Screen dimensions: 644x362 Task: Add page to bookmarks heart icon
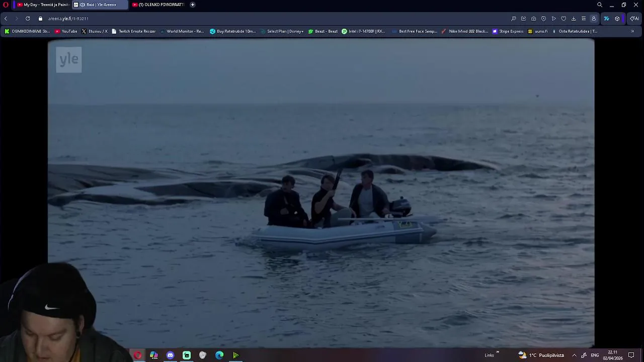pos(563,19)
